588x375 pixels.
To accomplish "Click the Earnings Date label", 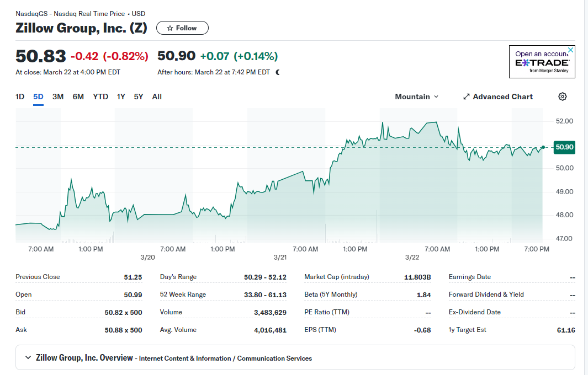I will pyautogui.click(x=469, y=277).
